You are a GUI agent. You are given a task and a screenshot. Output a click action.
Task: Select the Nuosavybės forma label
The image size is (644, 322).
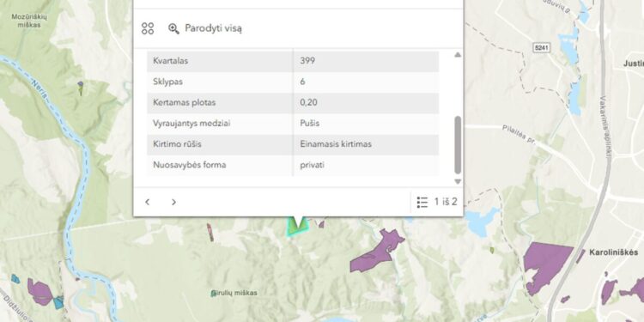pos(190,165)
